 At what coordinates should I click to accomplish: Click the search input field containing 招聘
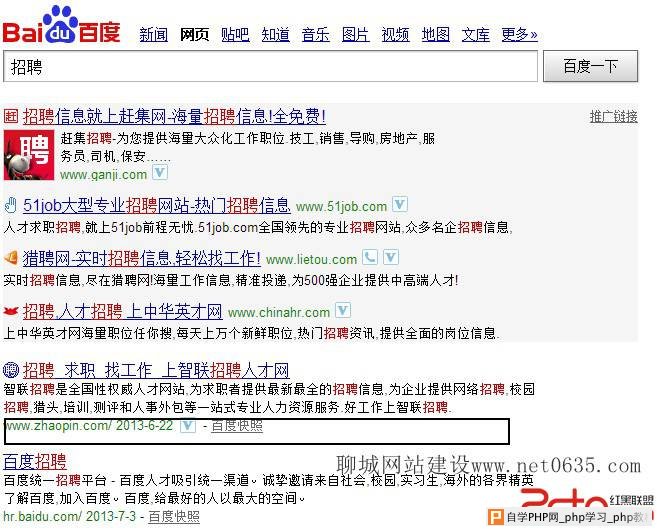[270, 67]
